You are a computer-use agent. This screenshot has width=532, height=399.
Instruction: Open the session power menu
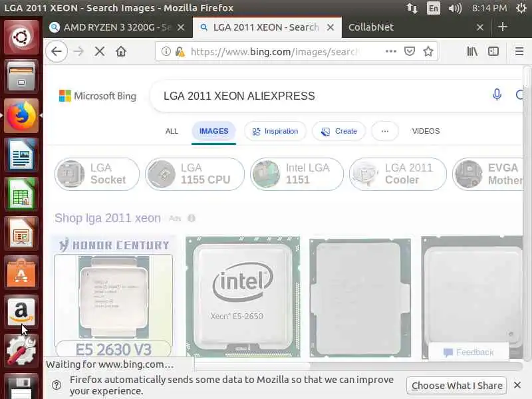521,8
